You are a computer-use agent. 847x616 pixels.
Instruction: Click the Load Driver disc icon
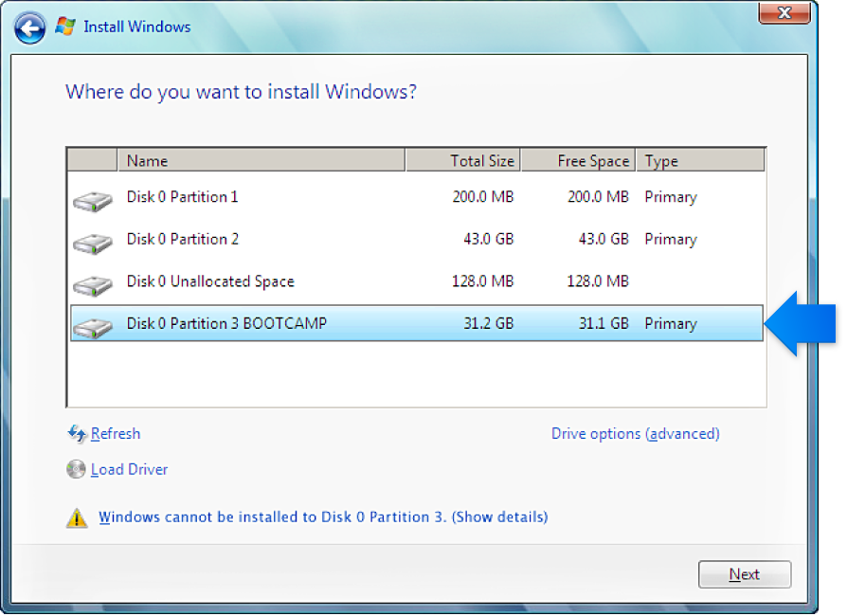click(76, 469)
